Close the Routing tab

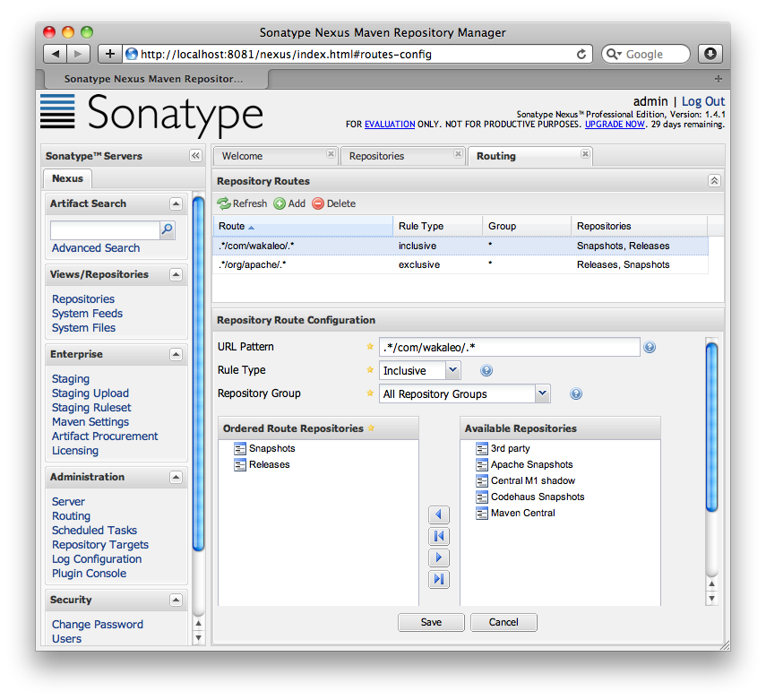coord(585,154)
